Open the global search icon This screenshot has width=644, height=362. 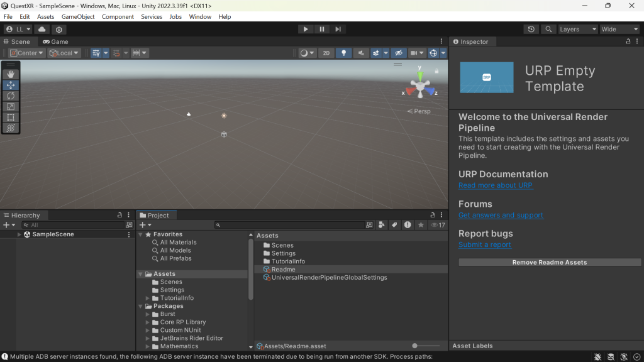548,29
